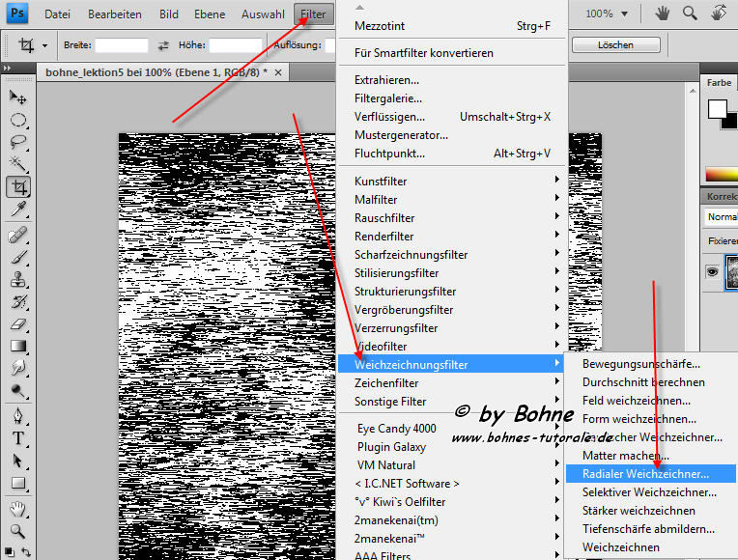Expand the Kunstfilter submenu
This screenshot has width=738, height=560.
[454, 182]
